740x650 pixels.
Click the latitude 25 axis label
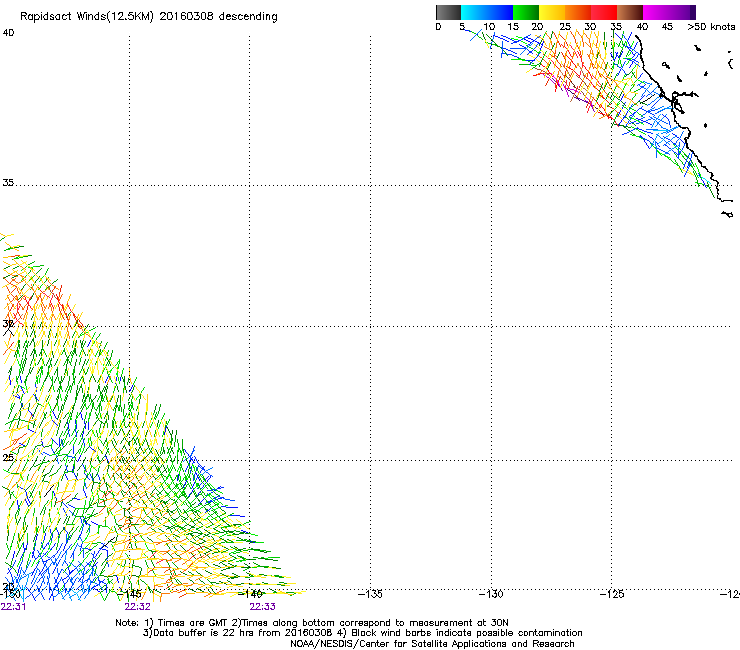coord(8,458)
